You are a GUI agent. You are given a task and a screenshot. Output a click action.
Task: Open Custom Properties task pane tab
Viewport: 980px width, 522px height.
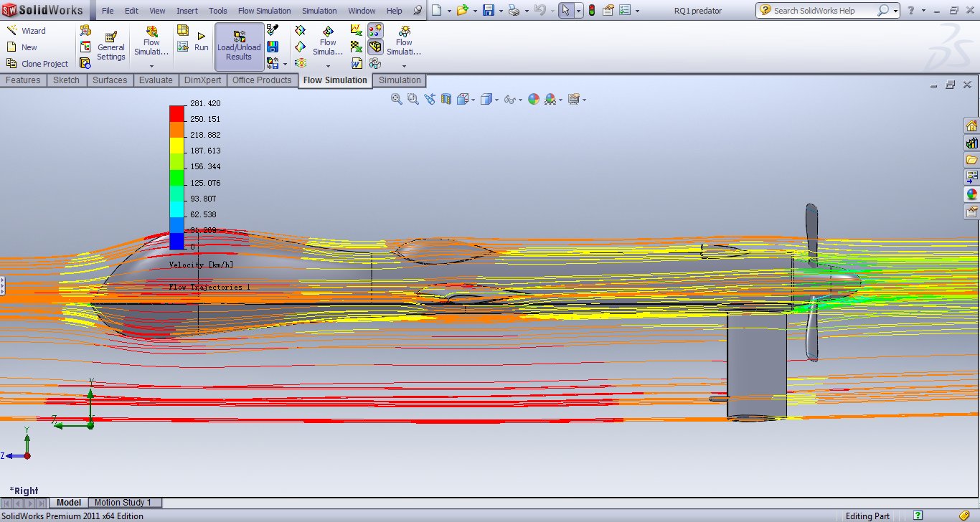coord(971,211)
